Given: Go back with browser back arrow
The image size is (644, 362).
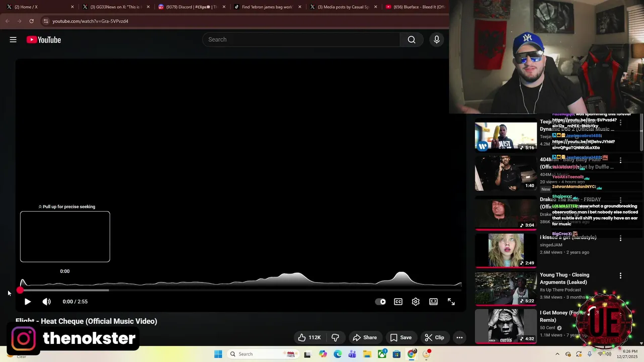Looking at the screenshot, I should pos(7,21).
